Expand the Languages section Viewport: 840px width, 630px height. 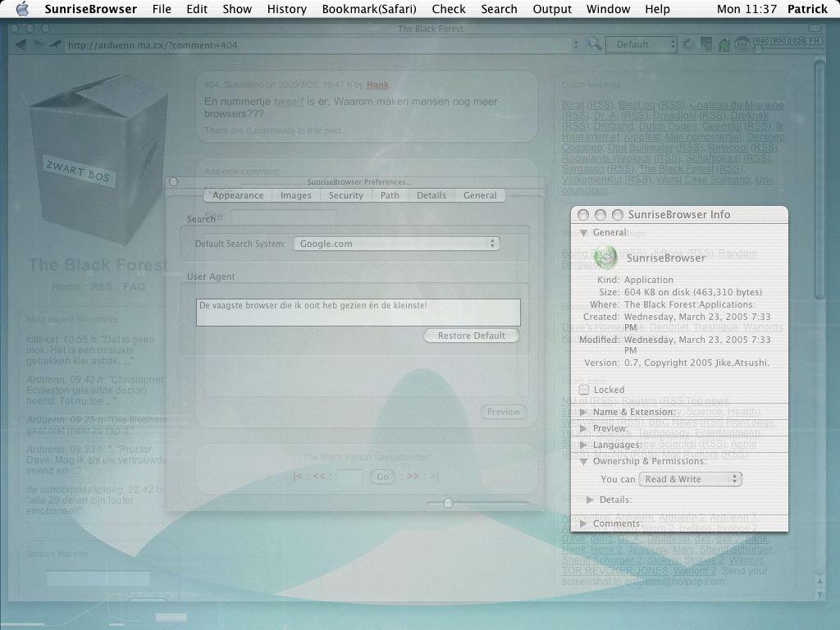tap(583, 445)
